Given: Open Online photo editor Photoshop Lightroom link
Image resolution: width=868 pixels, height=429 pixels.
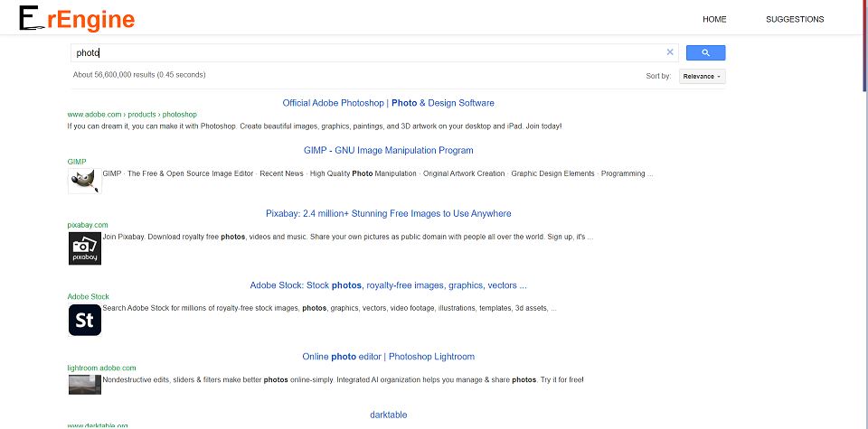Looking at the screenshot, I should (388, 357).
